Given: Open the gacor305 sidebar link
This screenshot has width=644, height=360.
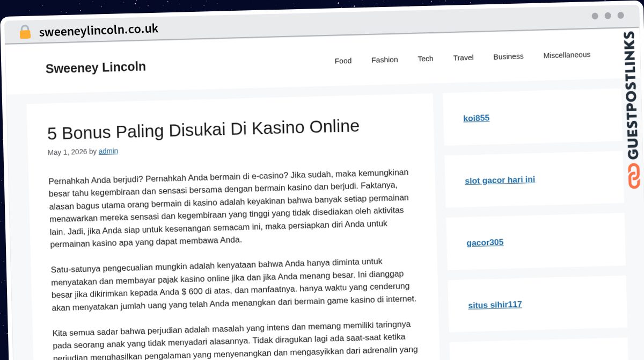Looking at the screenshot, I should [485, 242].
